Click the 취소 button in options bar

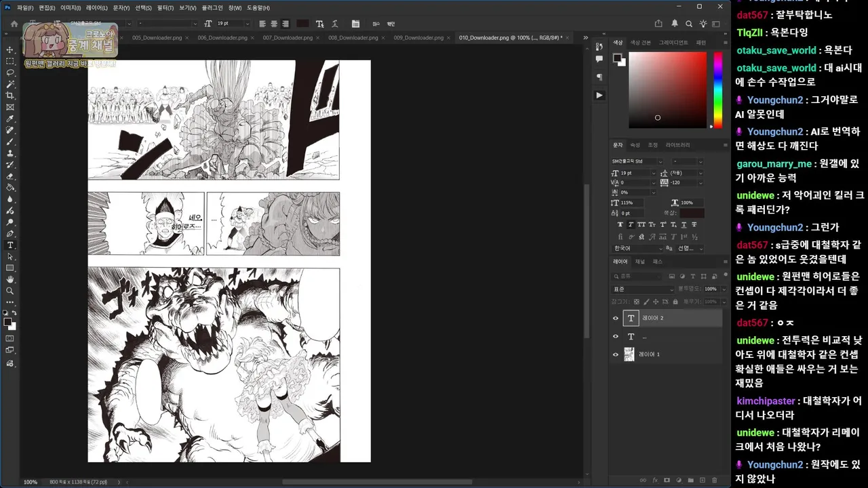point(377,24)
